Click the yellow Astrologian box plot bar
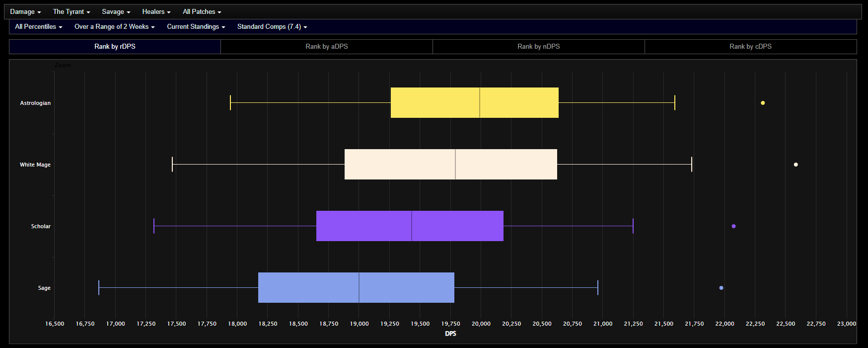868x348 pixels. 475,102
